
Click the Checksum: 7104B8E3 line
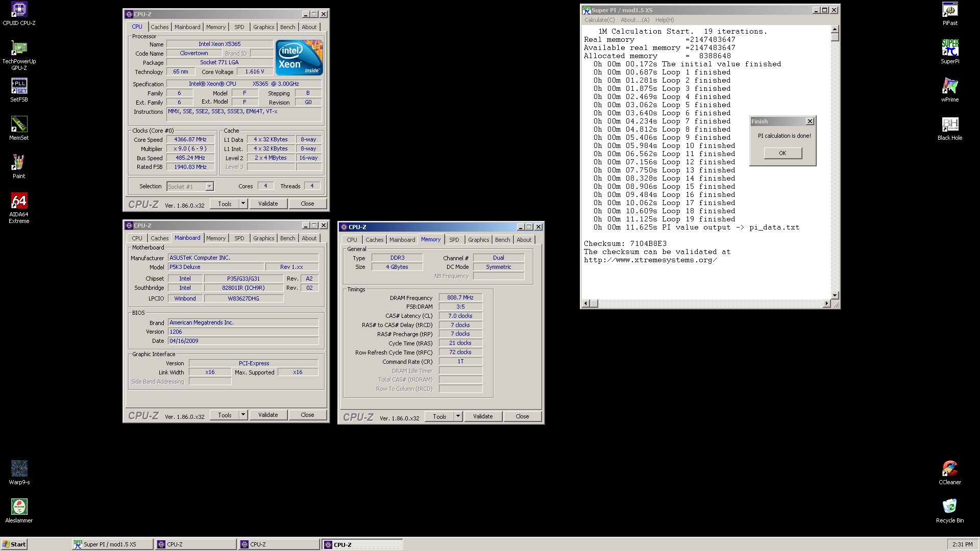point(625,244)
